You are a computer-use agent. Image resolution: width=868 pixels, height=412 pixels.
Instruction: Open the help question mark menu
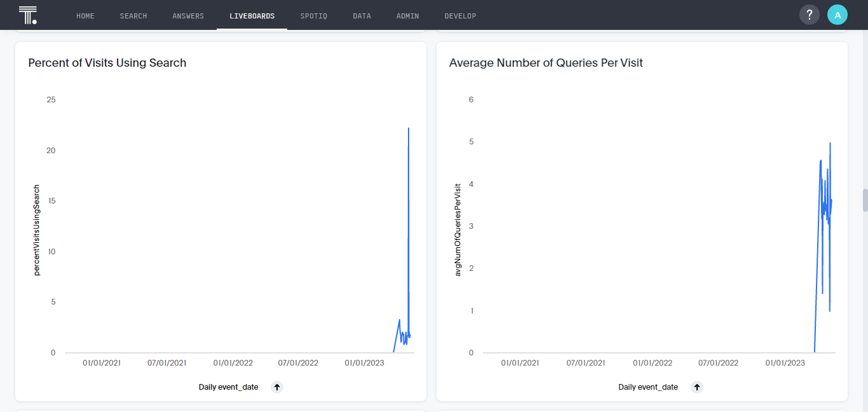point(809,15)
